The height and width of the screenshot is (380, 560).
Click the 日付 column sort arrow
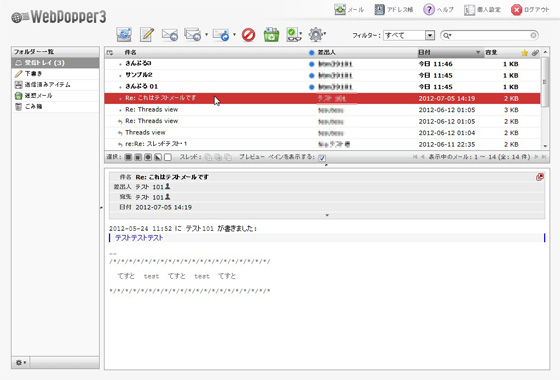[x=478, y=53]
